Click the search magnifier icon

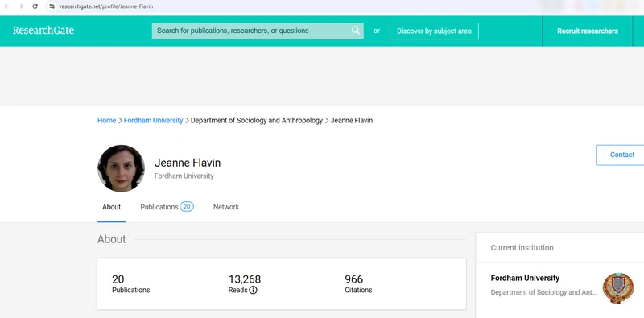pyautogui.click(x=356, y=31)
